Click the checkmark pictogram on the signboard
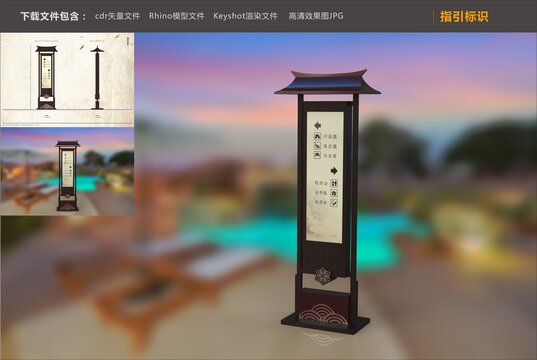537x360 pixels. 334,203
